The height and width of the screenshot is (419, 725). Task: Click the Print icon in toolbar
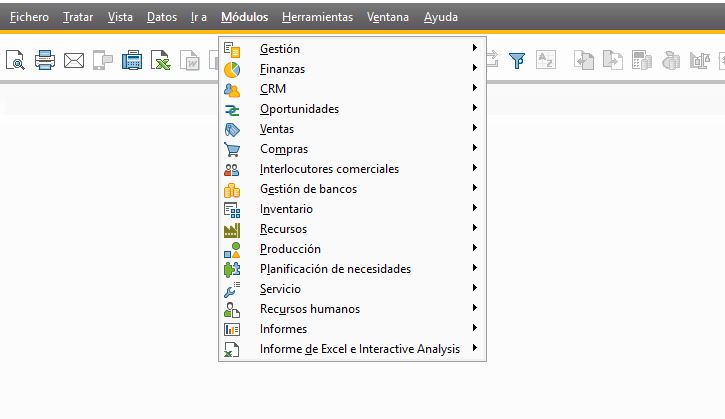pos(45,61)
